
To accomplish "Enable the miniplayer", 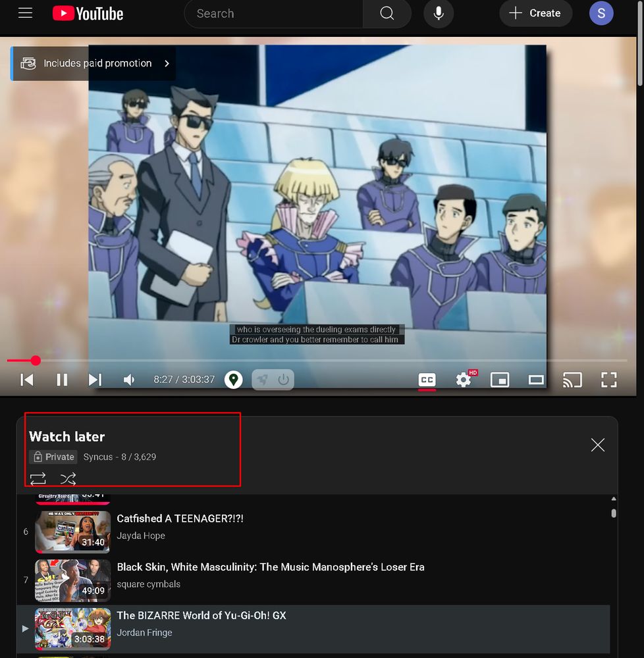I will click(500, 380).
